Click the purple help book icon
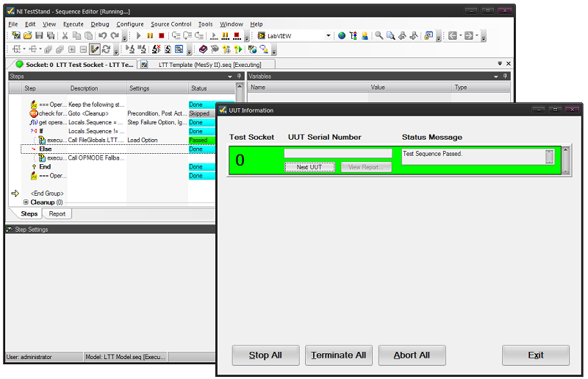Image resolution: width=588 pixels, height=379 pixels. 204,49
